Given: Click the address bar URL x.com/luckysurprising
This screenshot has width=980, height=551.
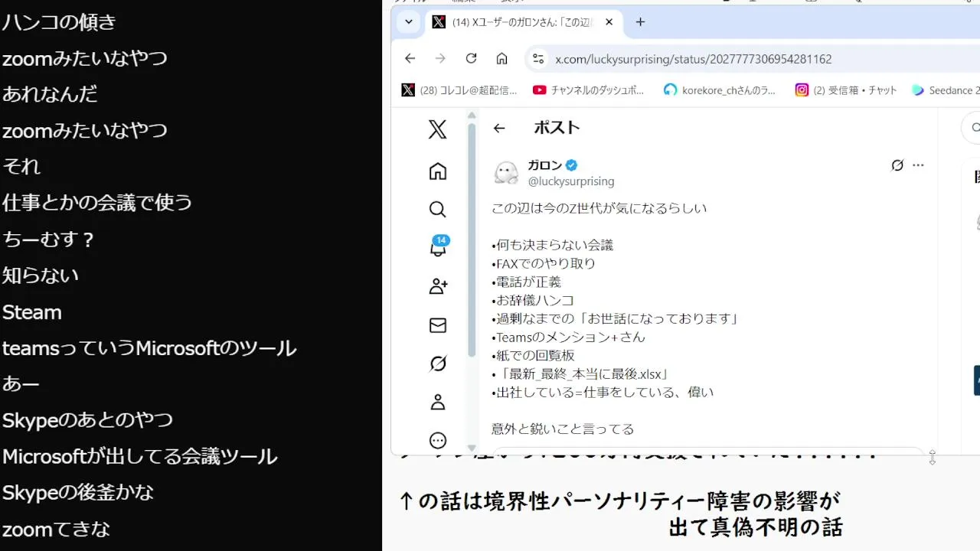Looking at the screenshot, I should (x=694, y=59).
